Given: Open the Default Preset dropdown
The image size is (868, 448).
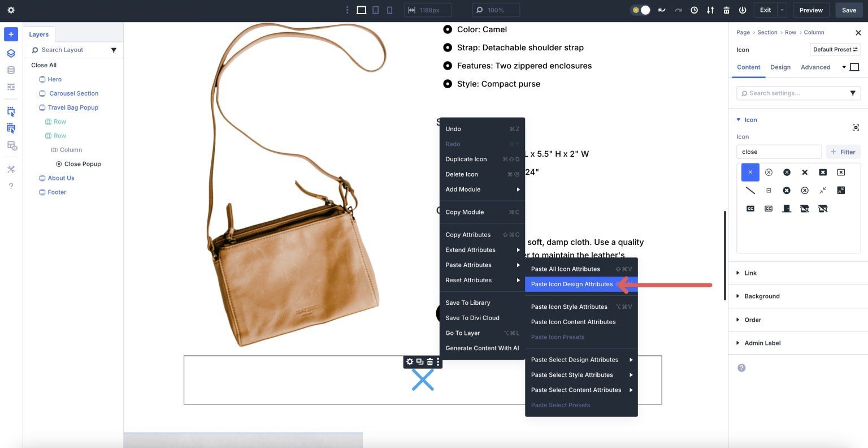Looking at the screenshot, I should point(835,49).
